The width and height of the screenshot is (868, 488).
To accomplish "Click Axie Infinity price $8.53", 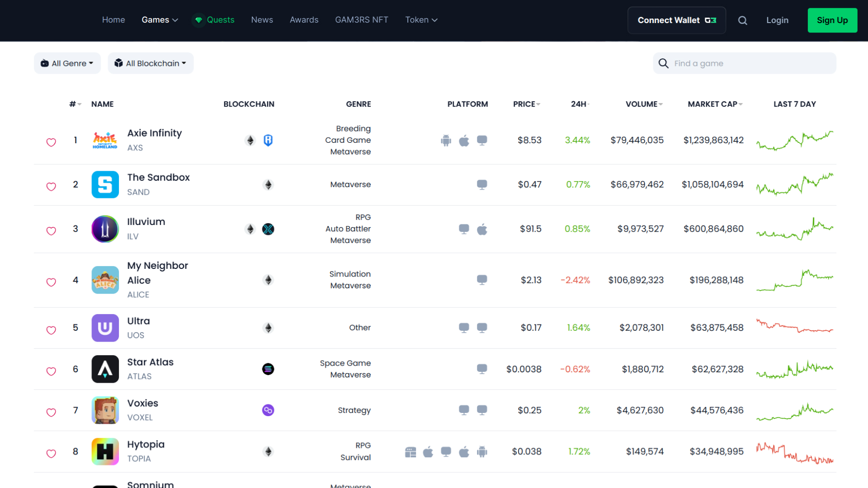I will click(529, 140).
